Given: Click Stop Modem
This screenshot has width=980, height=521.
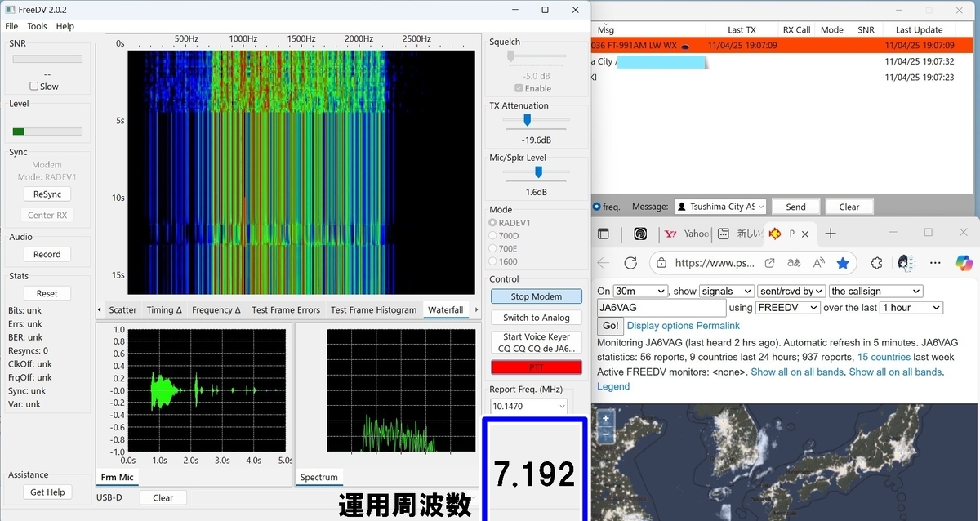Looking at the screenshot, I should (x=536, y=296).
